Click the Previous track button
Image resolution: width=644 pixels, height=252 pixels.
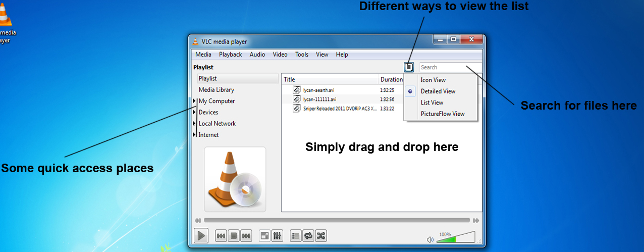221,235
